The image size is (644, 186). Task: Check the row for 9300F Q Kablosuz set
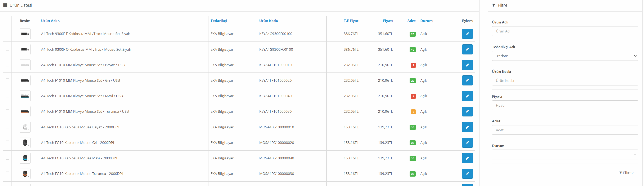[x=7, y=49]
